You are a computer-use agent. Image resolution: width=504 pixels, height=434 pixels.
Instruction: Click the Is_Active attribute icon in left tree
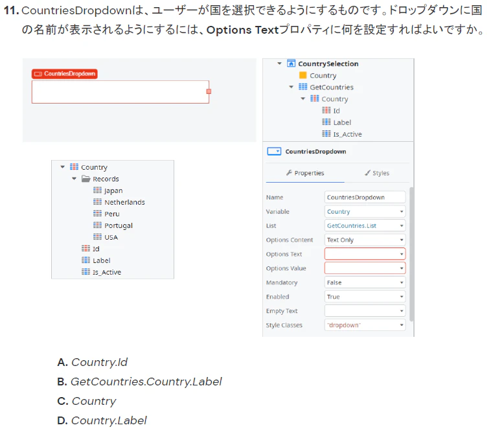86,272
